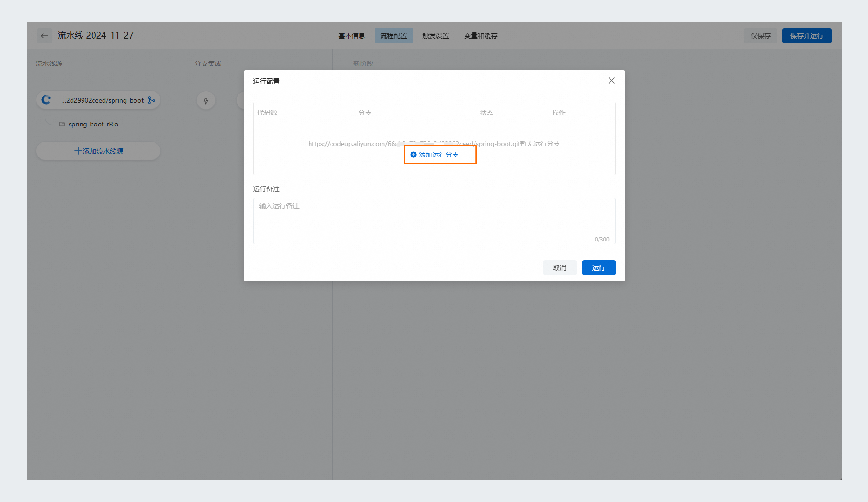Click the 保存并运行 button

point(806,36)
